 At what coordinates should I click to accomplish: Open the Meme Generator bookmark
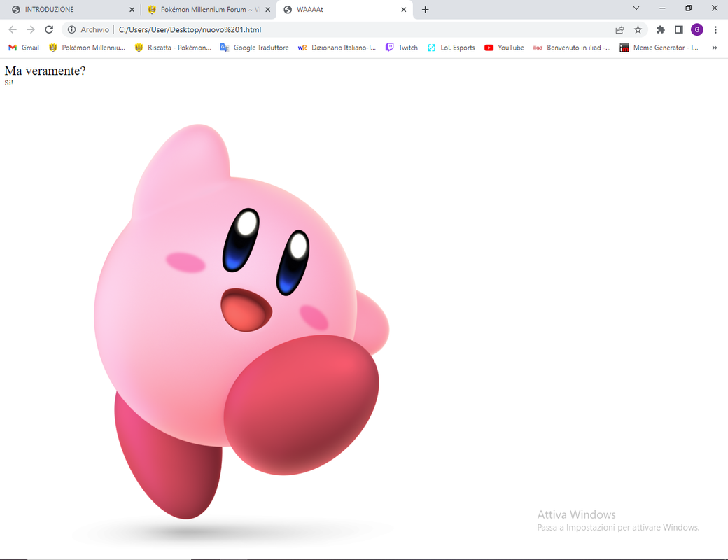tap(659, 48)
